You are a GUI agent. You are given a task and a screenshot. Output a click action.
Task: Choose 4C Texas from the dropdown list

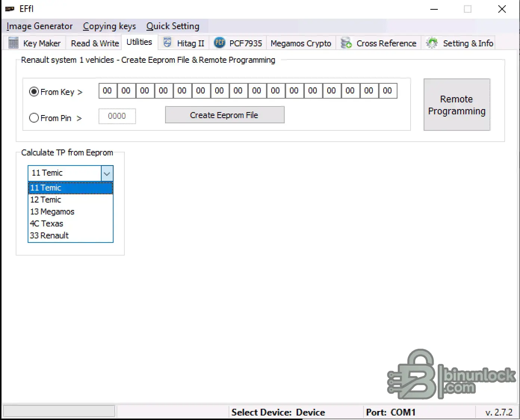71,224
